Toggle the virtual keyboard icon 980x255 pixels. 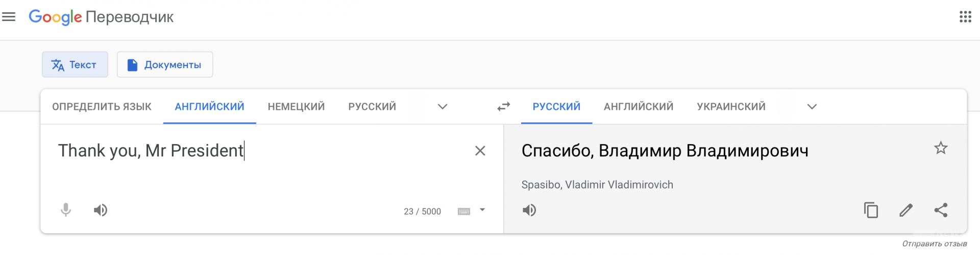(x=463, y=212)
